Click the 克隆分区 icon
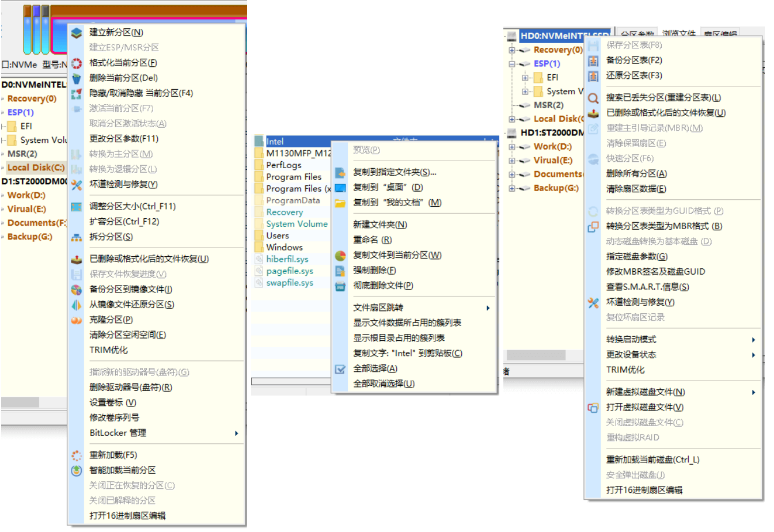The height and width of the screenshot is (532, 774). tap(77, 320)
